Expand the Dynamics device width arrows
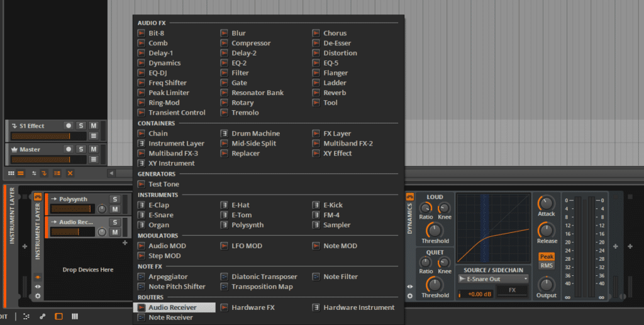 (409, 287)
